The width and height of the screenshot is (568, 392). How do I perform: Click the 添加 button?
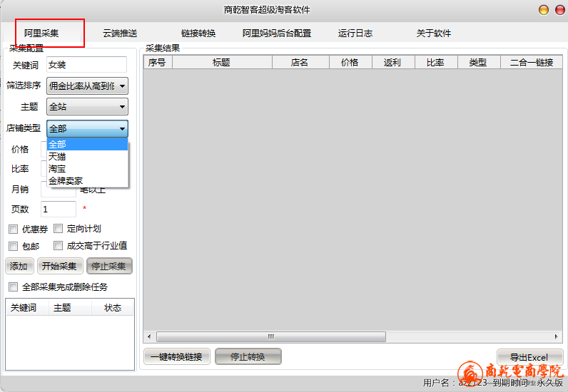(x=19, y=266)
